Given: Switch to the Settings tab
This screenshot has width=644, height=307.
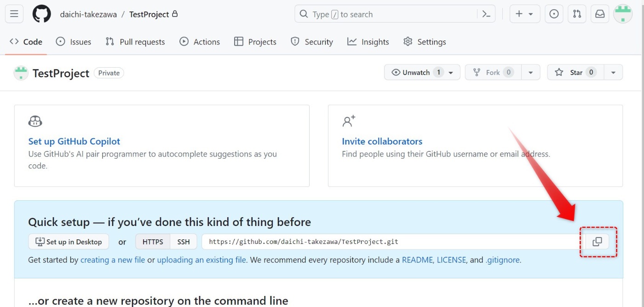Looking at the screenshot, I should 425,42.
